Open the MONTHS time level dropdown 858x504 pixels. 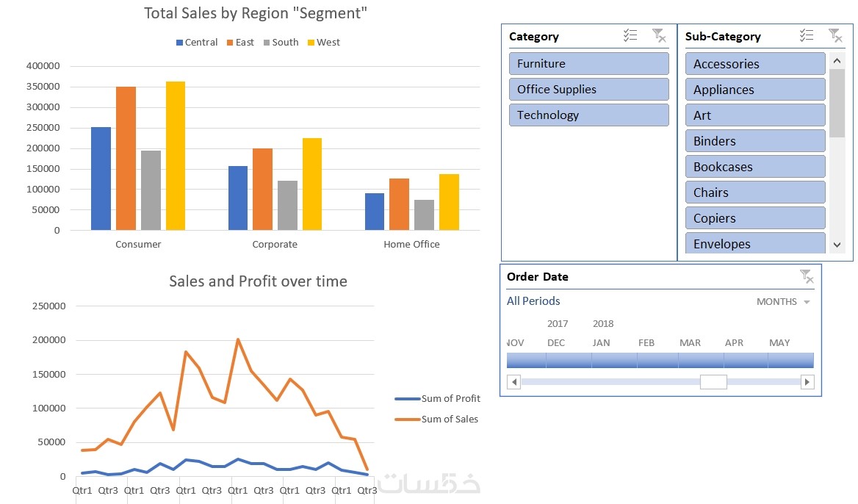(x=783, y=302)
